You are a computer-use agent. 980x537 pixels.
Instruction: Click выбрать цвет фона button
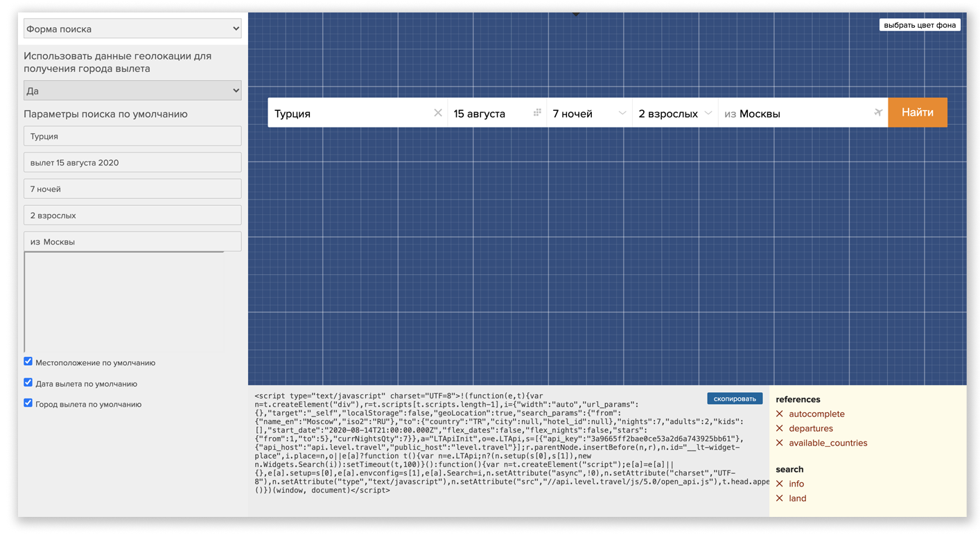[x=920, y=25]
